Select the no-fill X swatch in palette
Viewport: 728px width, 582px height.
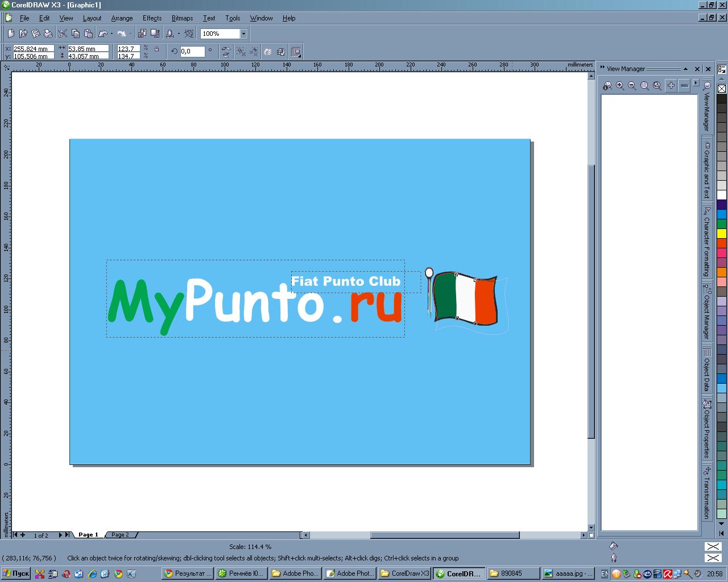722,89
